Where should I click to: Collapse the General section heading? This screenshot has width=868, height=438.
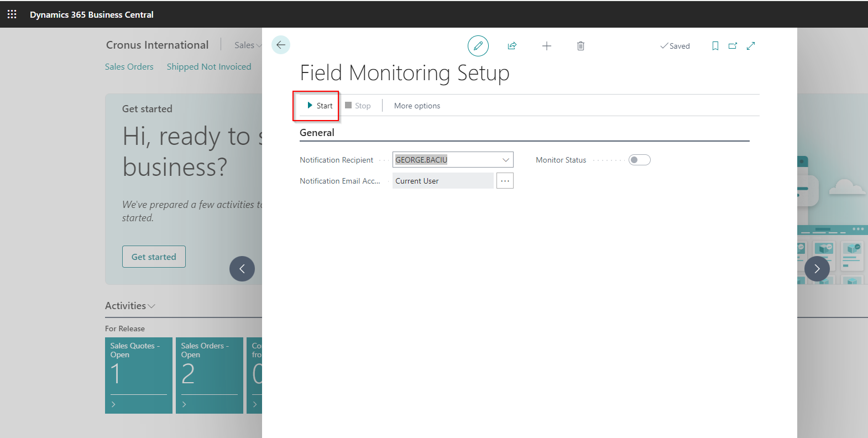(317, 133)
